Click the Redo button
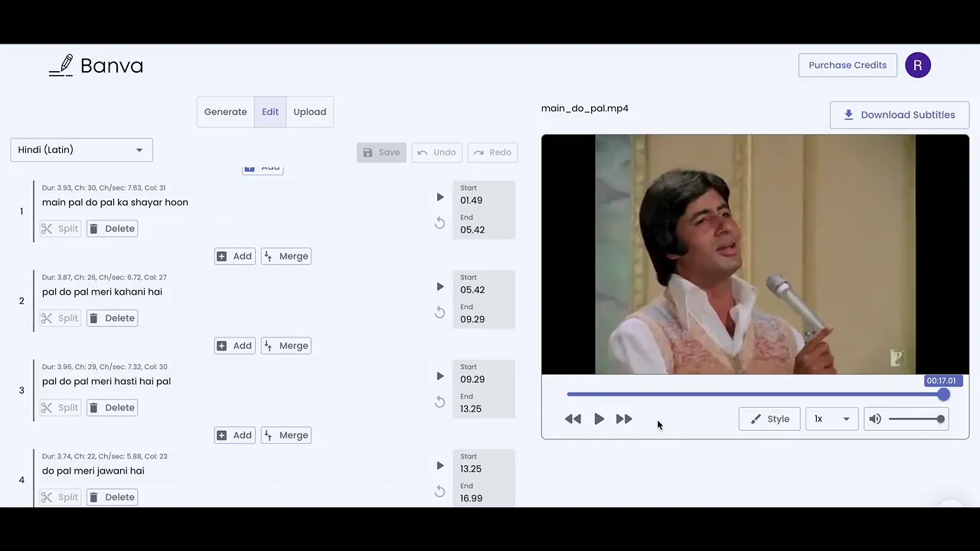Image resolution: width=980 pixels, height=551 pixels. tap(492, 152)
